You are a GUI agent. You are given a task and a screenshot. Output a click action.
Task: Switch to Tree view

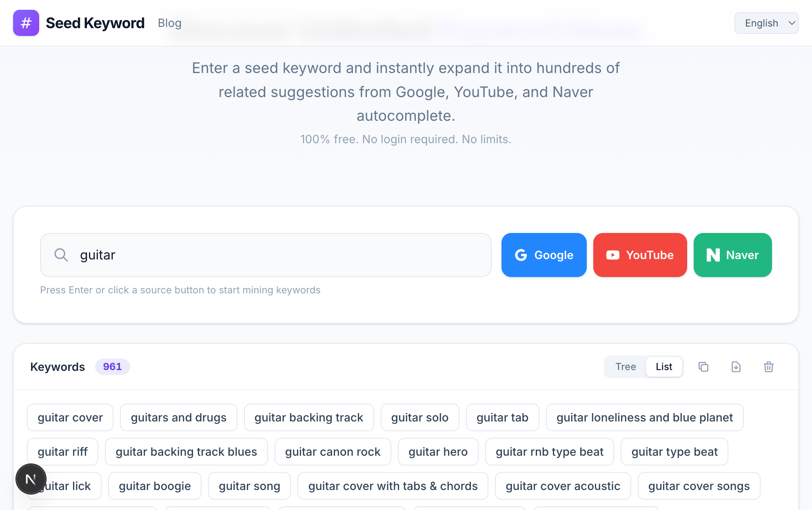tap(626, 367)
